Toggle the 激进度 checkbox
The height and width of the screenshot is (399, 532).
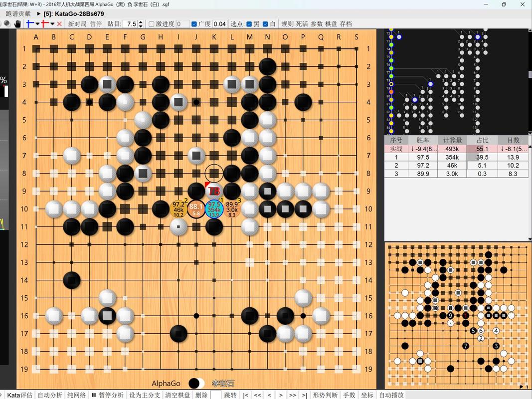click(x=152, y=24)
